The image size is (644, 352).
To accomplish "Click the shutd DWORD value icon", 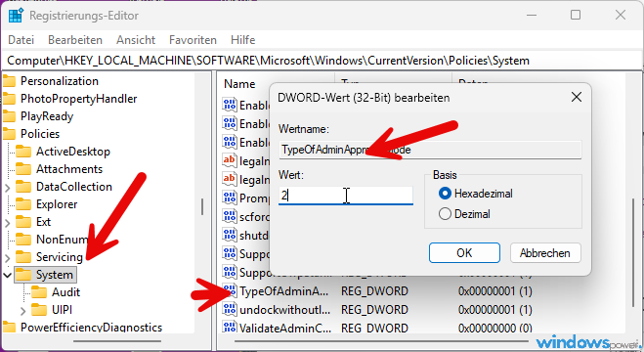I will [x=230, y=235].
